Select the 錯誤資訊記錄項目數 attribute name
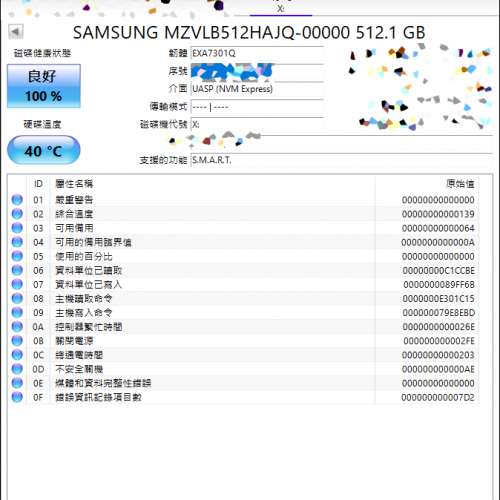Screen dimensions: 500x500 point(98,397)
